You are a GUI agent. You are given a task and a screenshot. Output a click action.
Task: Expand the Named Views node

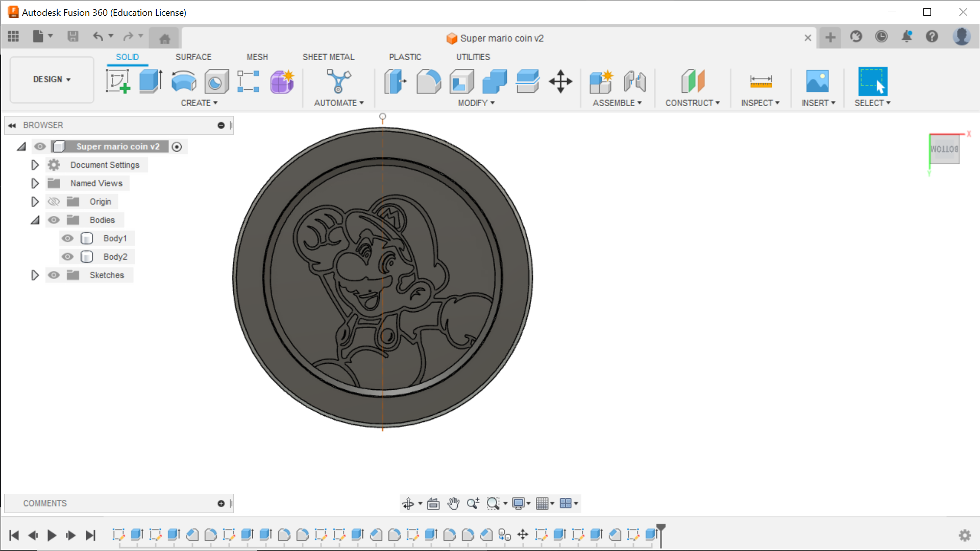pos(35,183)
